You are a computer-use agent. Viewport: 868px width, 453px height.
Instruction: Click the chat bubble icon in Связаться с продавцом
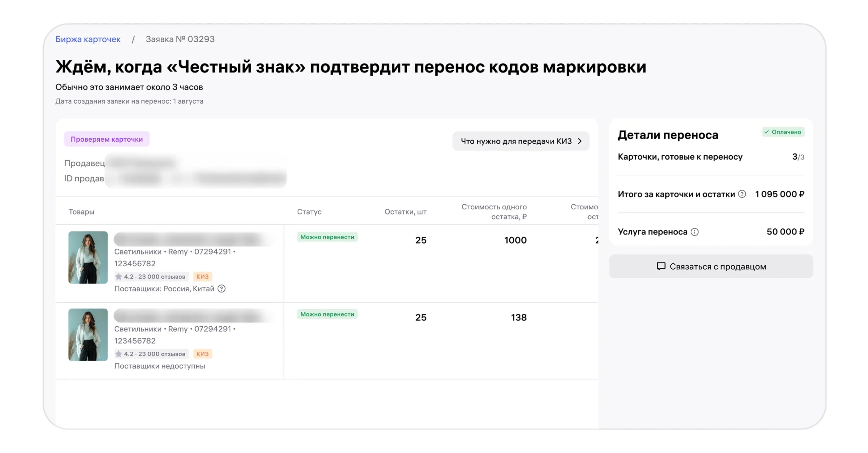(x=661, y=266)
